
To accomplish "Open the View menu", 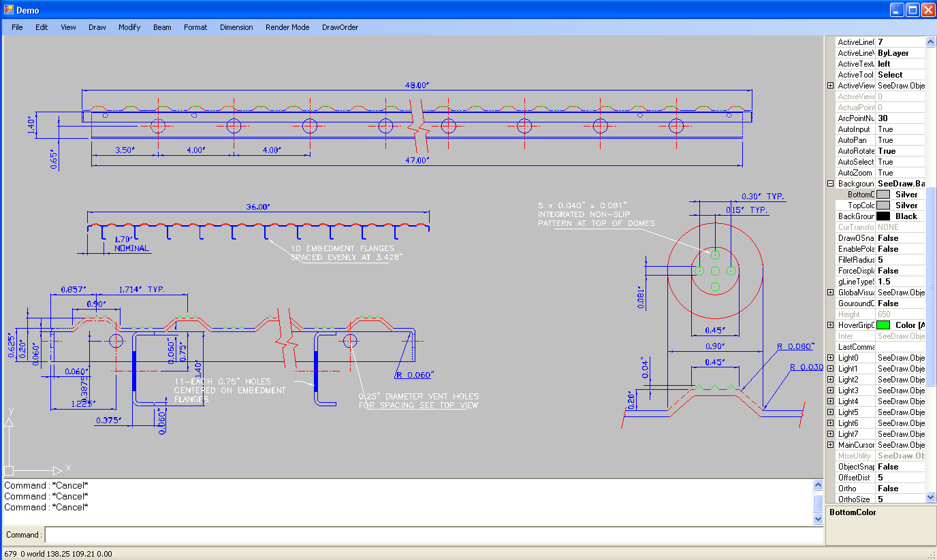I will pyautogui.click(x=68, y=27).
